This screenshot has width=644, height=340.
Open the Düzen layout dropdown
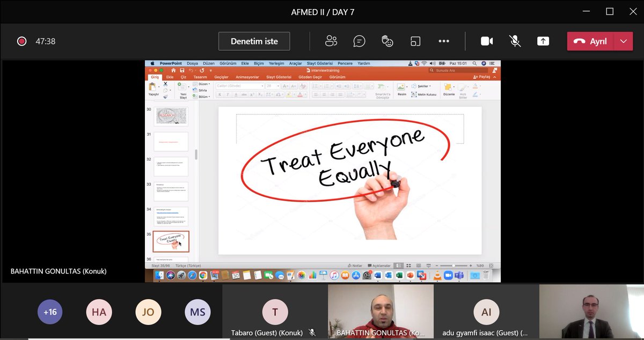[202, 84]
